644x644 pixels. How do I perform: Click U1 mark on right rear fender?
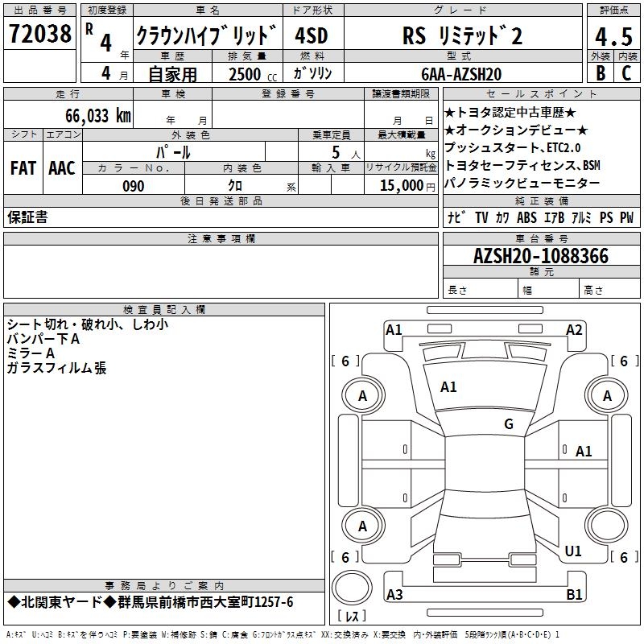573,551
